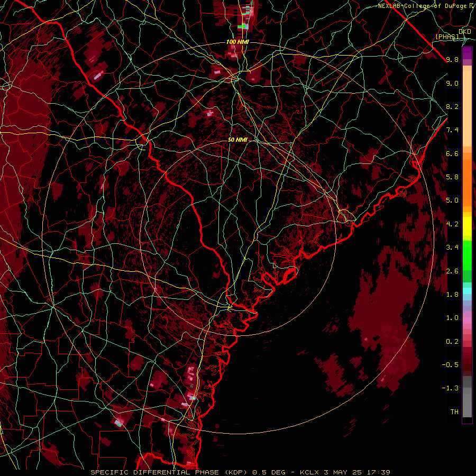Click the pale peach color bar segment
476x476 pixels.
point(467,108)
